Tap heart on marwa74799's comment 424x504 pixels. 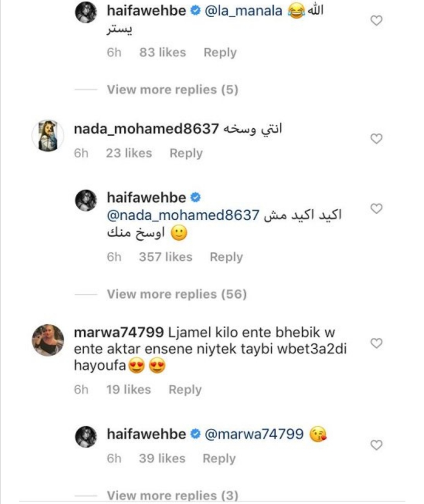pos(376,344)
